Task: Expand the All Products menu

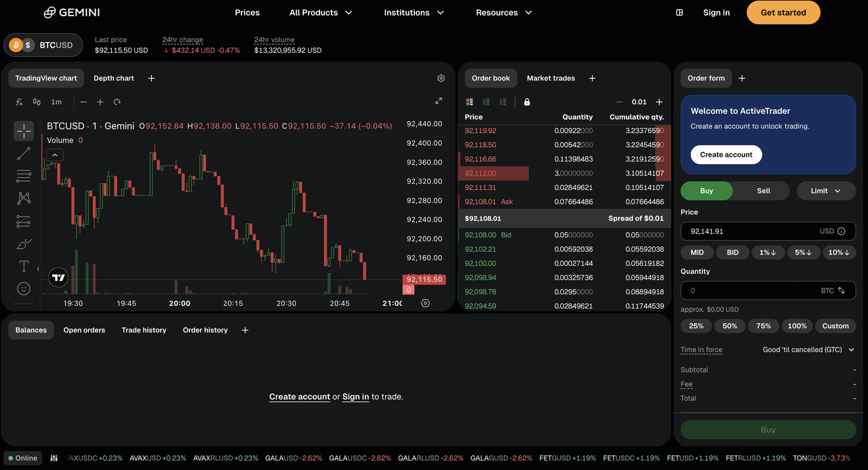Action: coord(321,12)
